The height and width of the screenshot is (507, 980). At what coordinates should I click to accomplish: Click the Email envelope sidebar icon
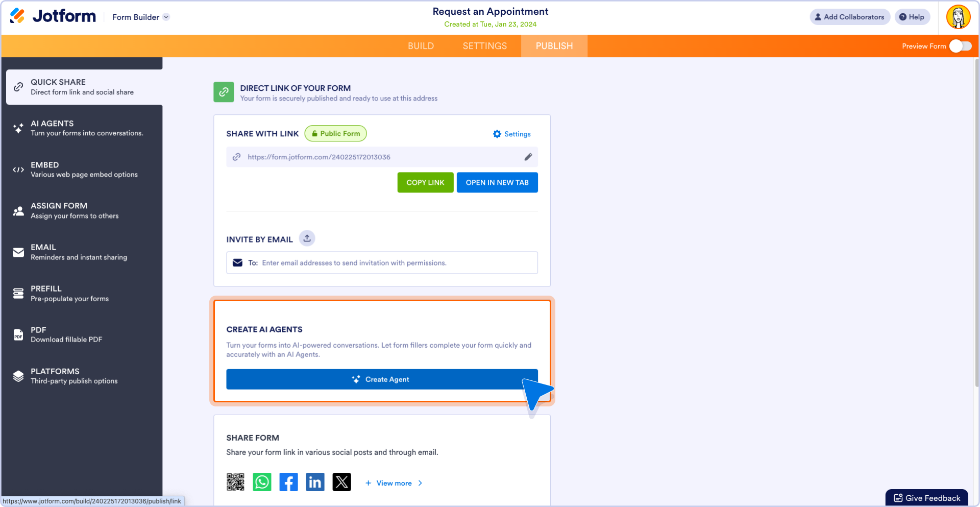pos(18,252)
